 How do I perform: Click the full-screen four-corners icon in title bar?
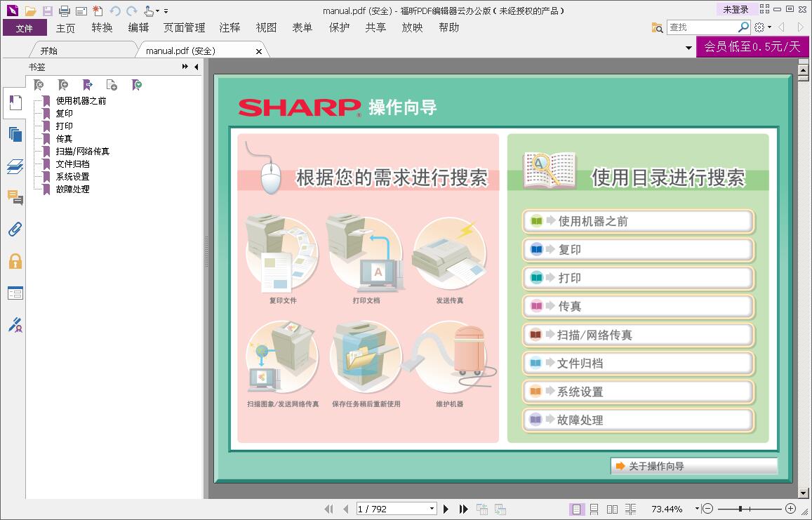764,9
